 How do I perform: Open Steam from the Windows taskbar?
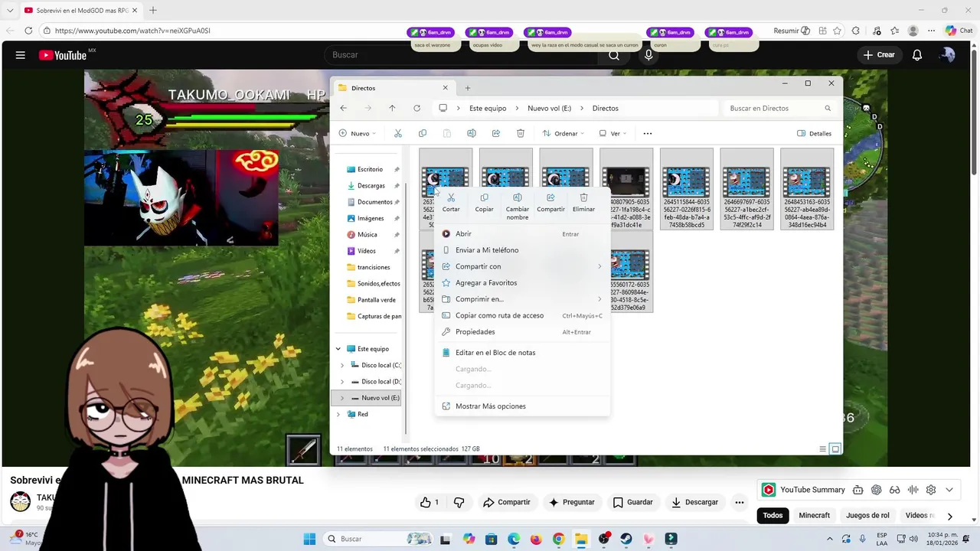[x=626, y=539]
